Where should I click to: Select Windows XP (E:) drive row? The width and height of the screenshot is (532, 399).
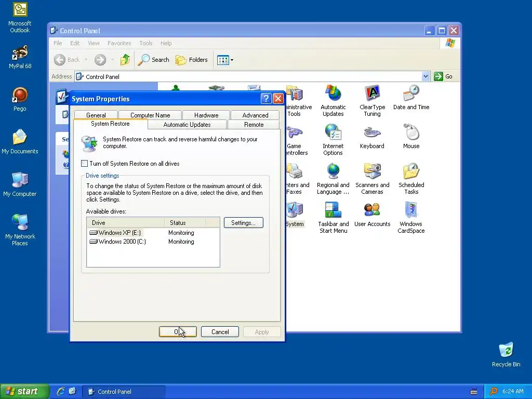[153, 233]
